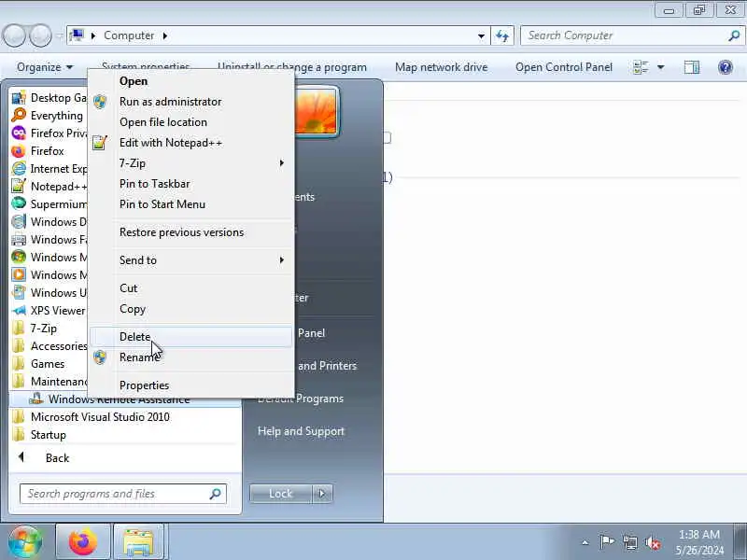Open Firefox from the taskbar
Viewport: 747px width, 560px height.
tap(83, 542)
